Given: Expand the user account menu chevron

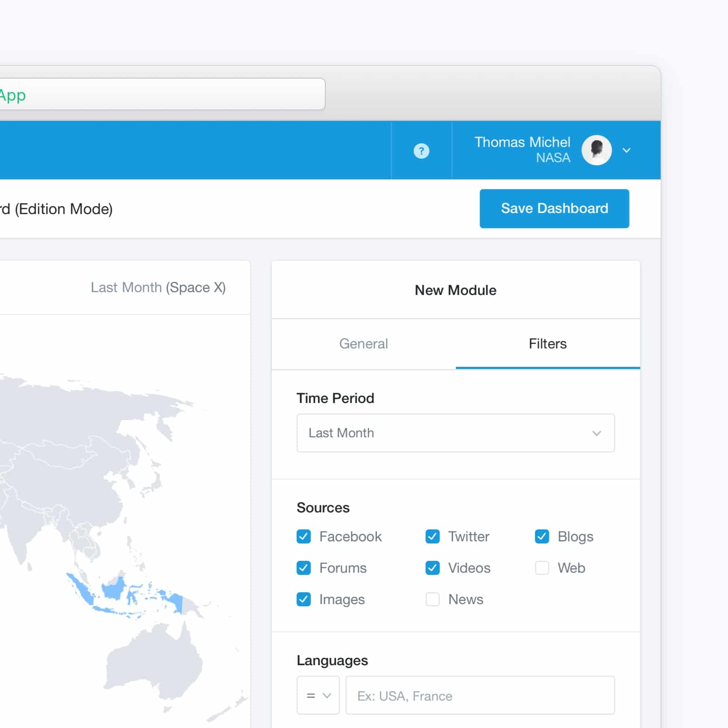Looking at the screenshot, I should pyautogui.click(x=626, y=150).
